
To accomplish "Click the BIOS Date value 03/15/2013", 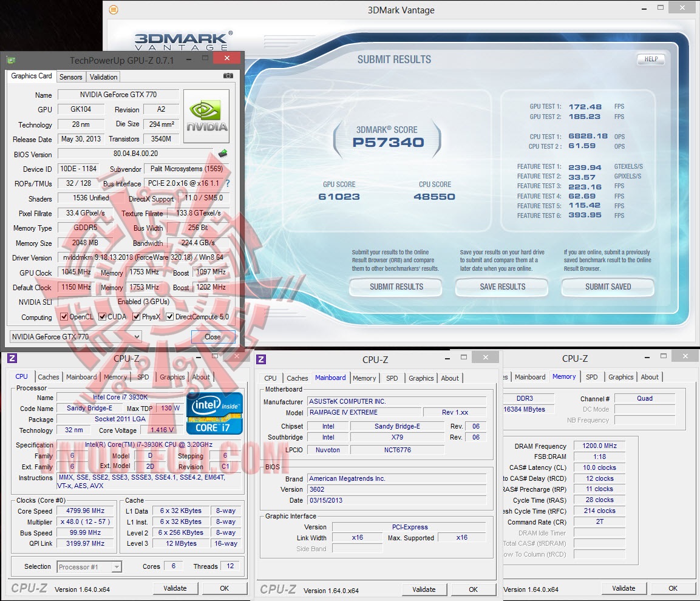I will pyautogui.click(x=397, y=500).
